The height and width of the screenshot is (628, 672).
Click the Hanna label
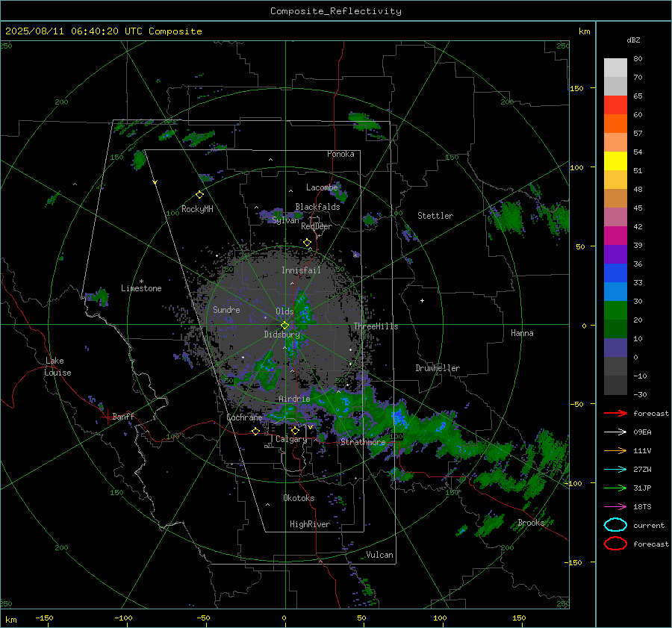[522, 333]
